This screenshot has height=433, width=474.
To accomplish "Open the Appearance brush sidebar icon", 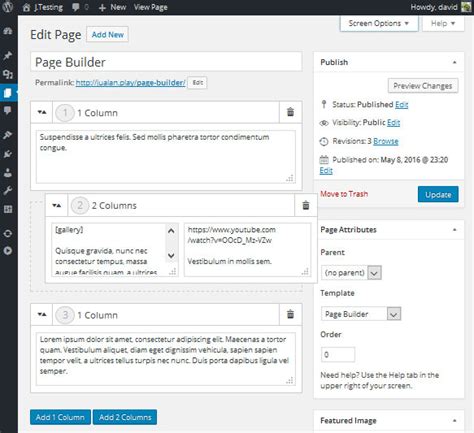I will click(x=8, y=135).
